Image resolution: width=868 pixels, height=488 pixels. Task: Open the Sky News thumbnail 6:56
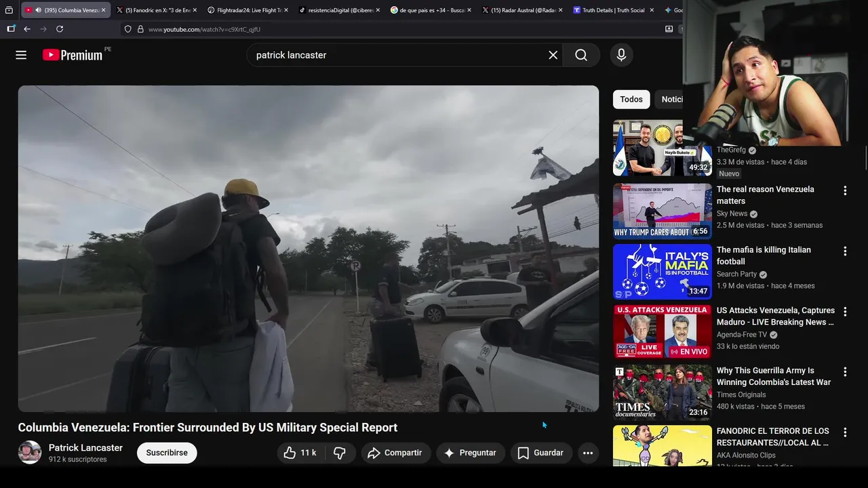[663, 211]
